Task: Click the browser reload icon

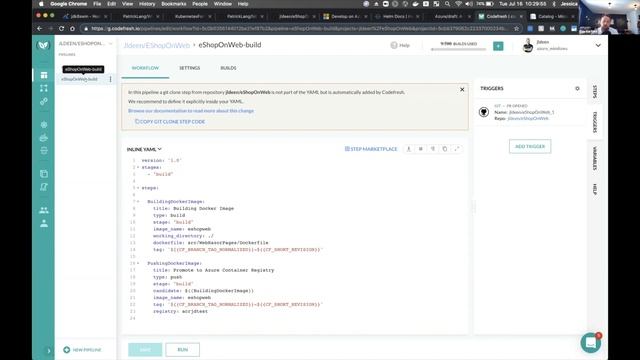Action: 61,29
